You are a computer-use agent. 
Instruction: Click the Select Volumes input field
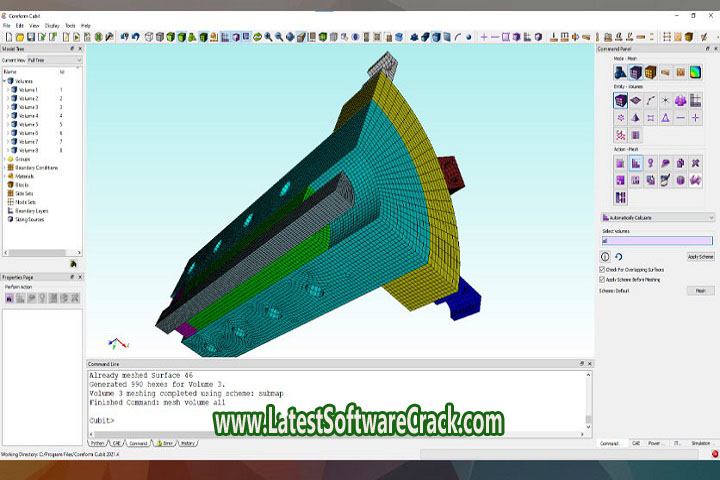point(656,240)
